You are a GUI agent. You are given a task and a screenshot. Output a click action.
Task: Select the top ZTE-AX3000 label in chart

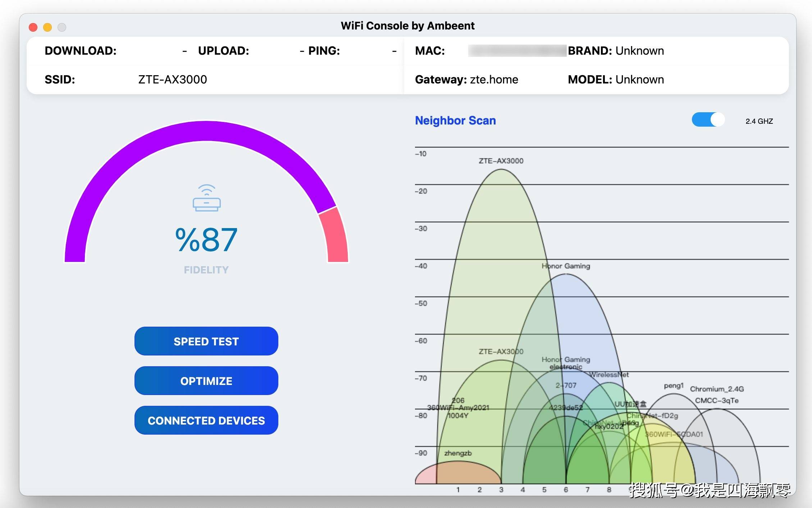click(501, 161)
